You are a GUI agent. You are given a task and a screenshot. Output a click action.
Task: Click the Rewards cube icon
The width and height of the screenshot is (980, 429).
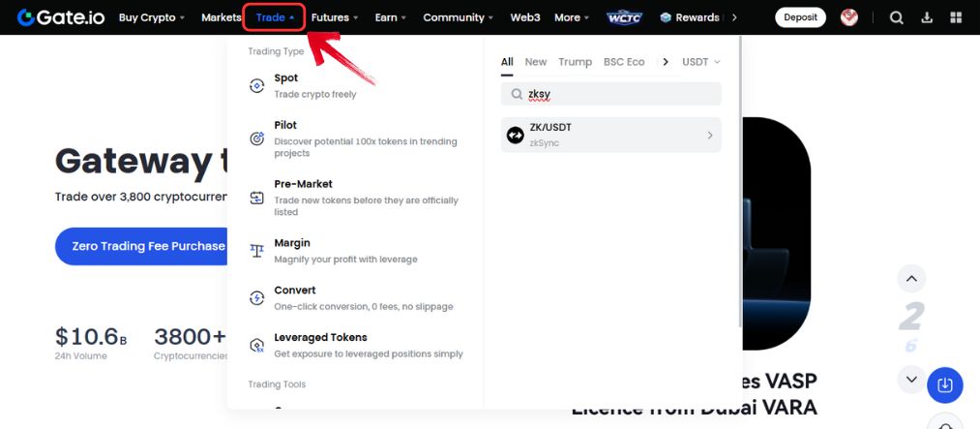point(666,17)
